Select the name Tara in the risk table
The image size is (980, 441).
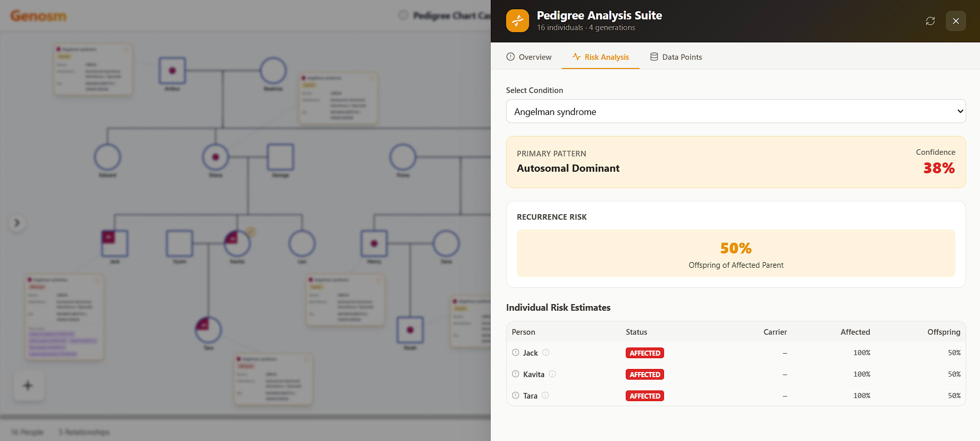tap(530, 396)
